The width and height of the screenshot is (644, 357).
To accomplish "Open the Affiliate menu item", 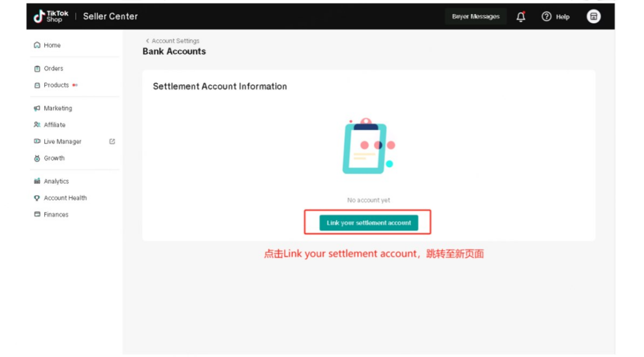I will click(x=55, y=125).
